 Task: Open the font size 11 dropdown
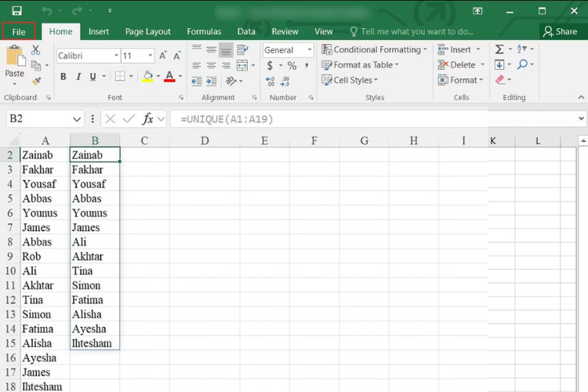click(150, 56)
